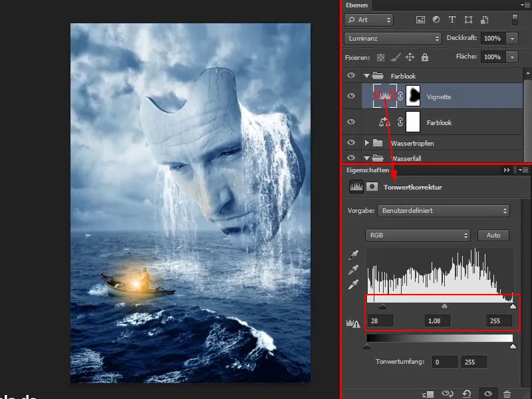This screenshot has width=532, height=399.
Task: Hide the Farblook adjustment layer
Action: (351, 122)
